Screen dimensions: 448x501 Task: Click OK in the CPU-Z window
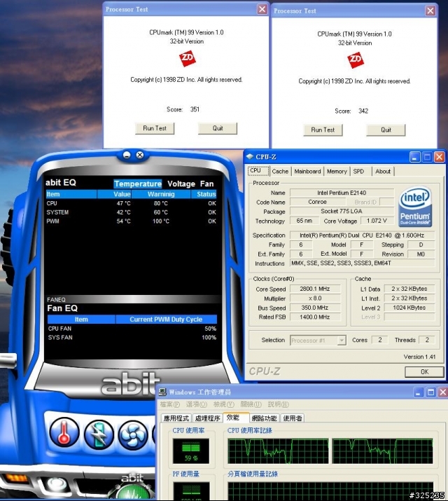point(424,372)
